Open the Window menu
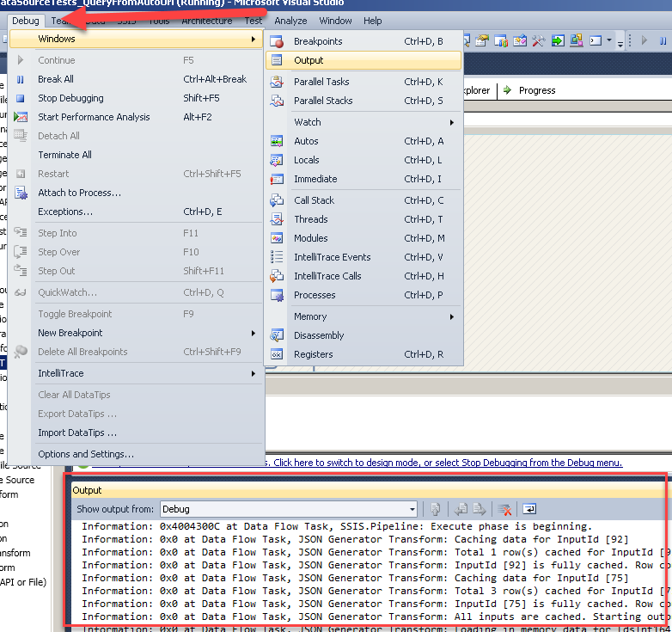The image size is (672, 632). click(x=335, y=21)
